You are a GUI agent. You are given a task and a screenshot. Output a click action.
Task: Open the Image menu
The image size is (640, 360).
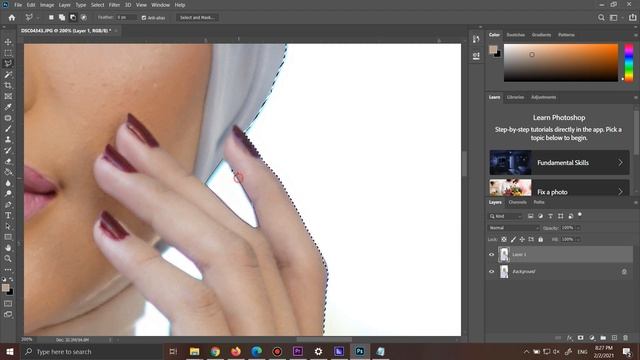(47, 5)
